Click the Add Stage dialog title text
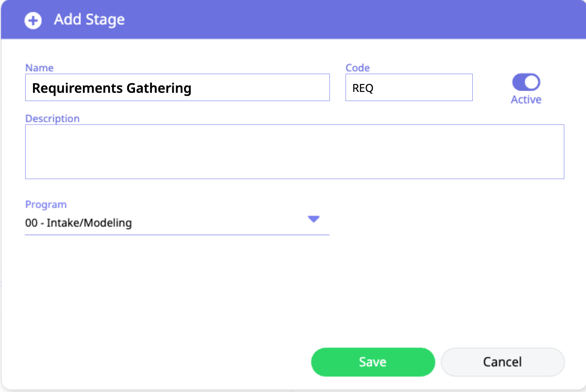This screenshot has height=392, width=586. (89, 20)
